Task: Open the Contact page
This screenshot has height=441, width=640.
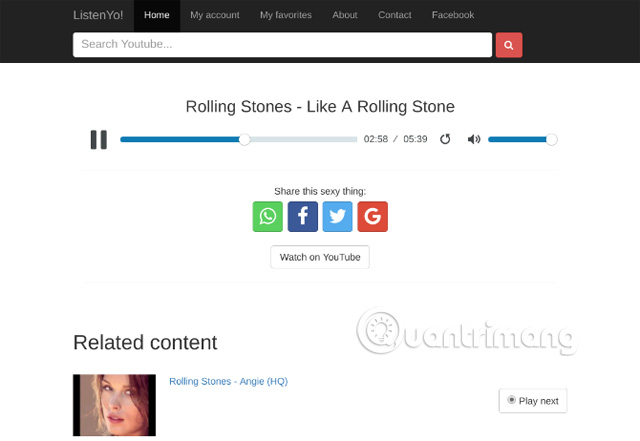Action: 395,15
